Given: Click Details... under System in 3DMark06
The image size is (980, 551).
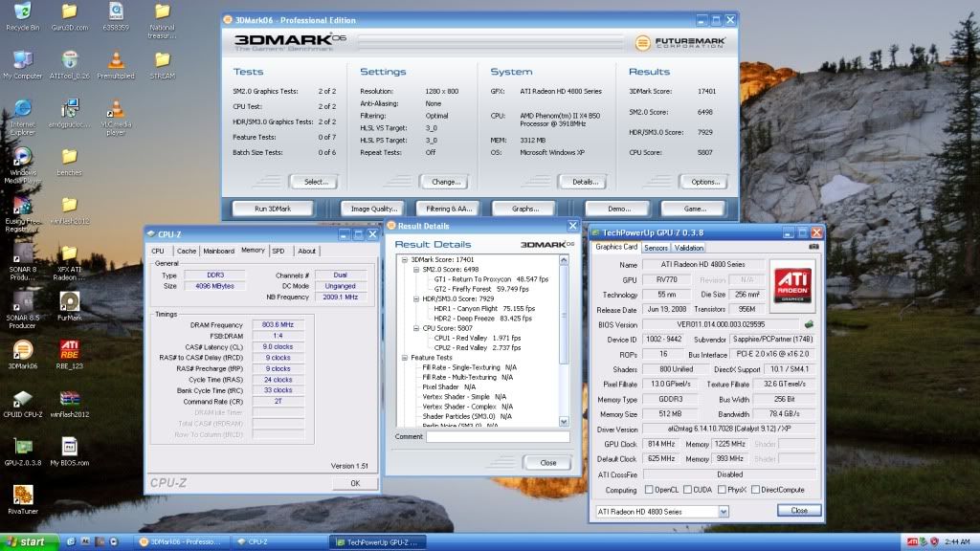Looking at the screenshot, I should click(585, 182).
